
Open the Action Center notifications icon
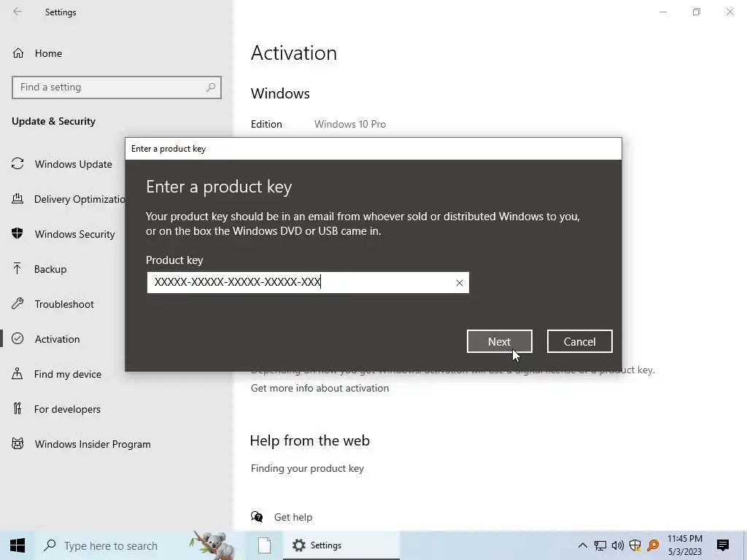723,545
